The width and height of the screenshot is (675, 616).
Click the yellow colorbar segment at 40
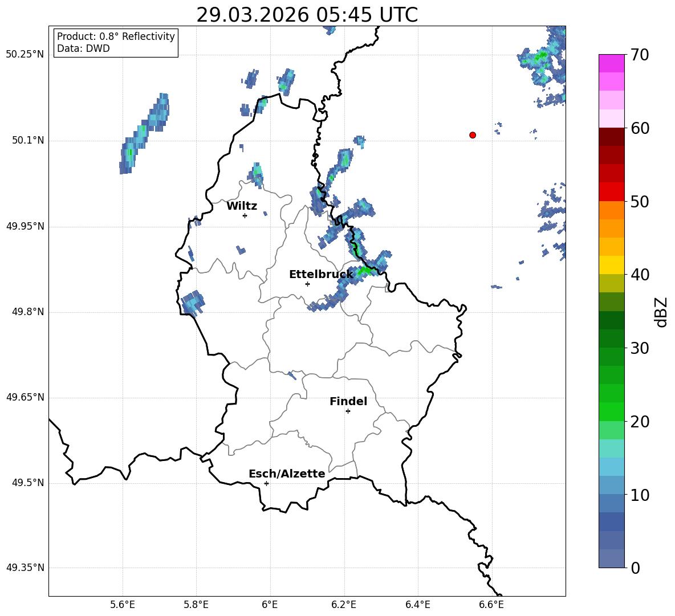(x=611, y=265)
